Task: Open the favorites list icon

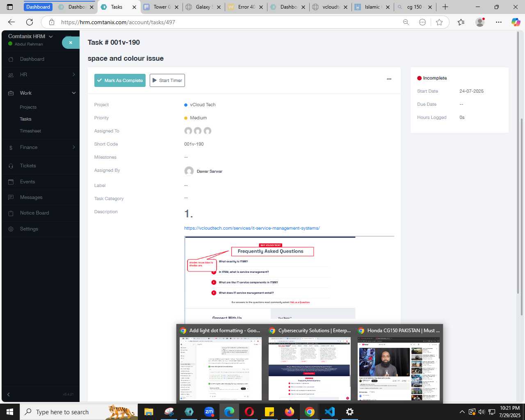Action: [461, 22]
